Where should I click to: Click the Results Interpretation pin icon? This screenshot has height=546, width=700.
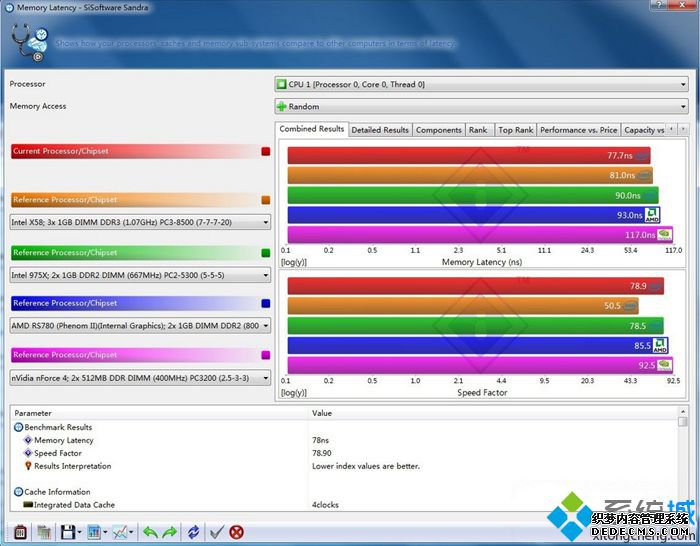pyautogui.click(x=28, y=466)
